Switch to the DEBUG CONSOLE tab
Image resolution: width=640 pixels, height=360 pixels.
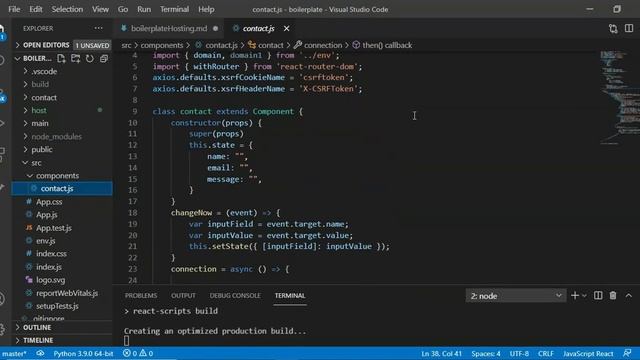pos(235,296)
